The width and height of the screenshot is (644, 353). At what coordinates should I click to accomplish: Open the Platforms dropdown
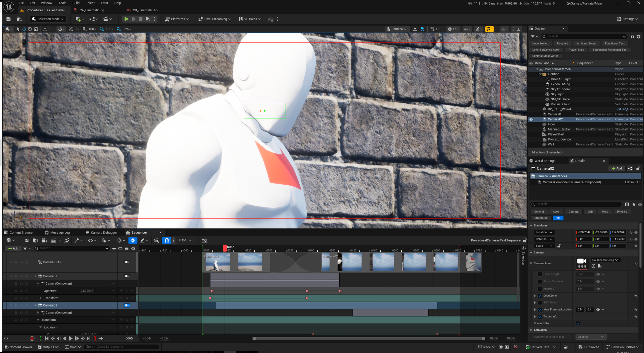tap(177, 19)
